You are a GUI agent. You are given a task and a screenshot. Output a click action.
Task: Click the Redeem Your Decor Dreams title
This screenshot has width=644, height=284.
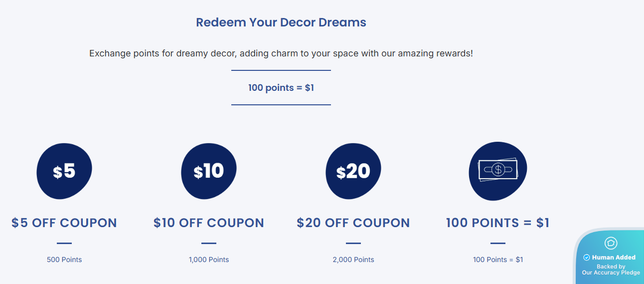[281, 22]
